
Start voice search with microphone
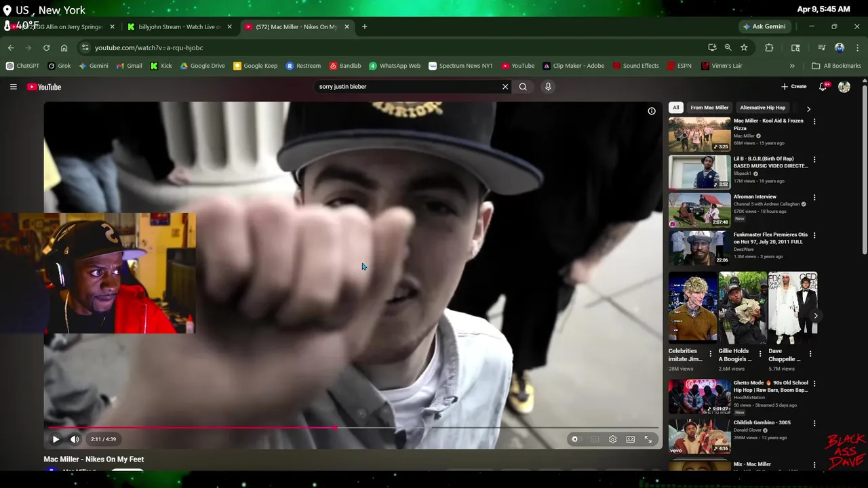[x=548, y=87]
